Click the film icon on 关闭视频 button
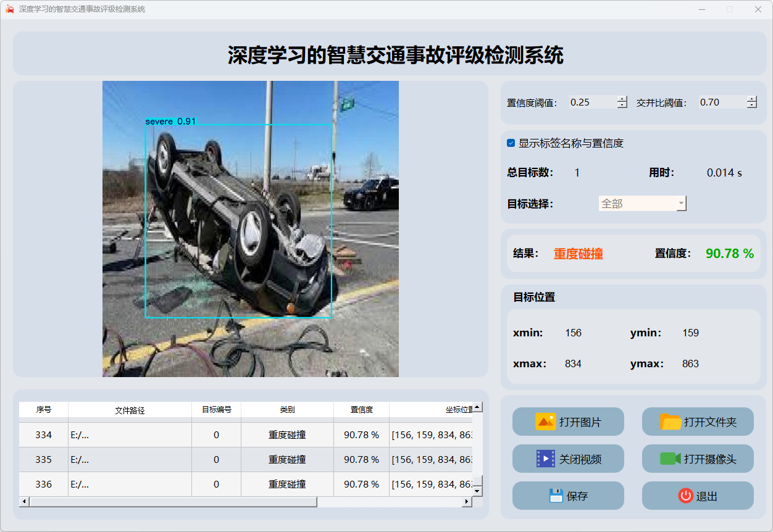773x532 pixels. [546, 459]
